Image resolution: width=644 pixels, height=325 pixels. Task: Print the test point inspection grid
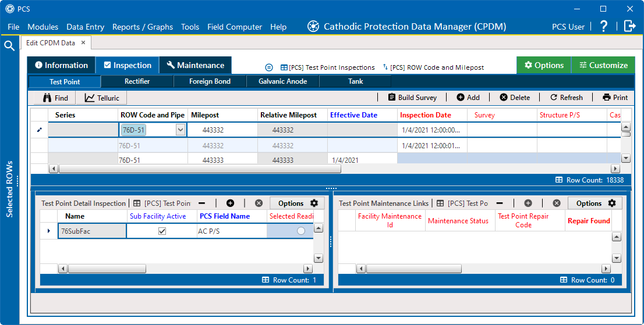click(x=615, y=98)
